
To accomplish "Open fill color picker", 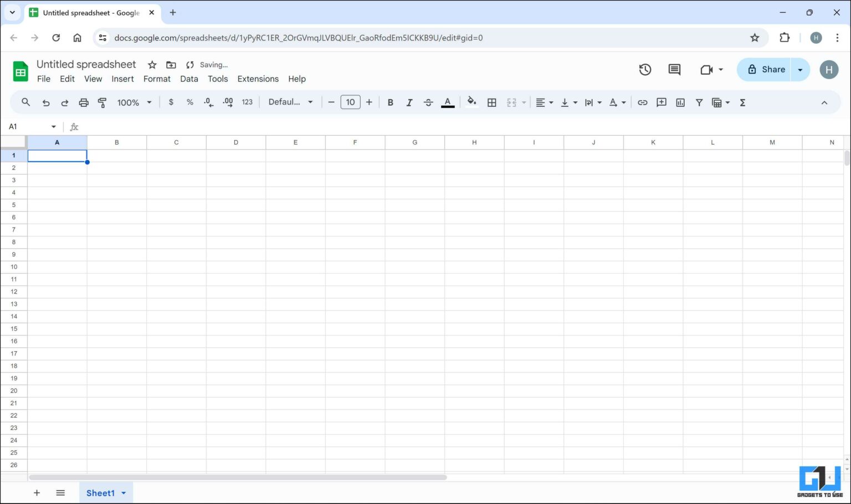I will pos(471,102).
